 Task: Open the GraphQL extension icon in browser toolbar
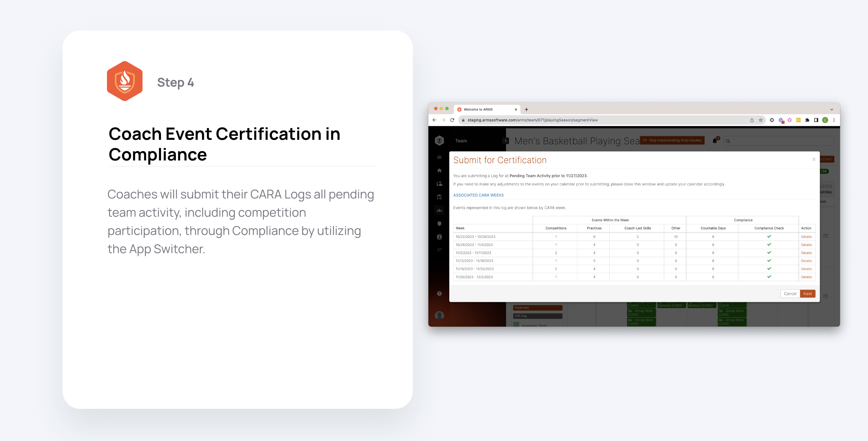pos(790,120)
